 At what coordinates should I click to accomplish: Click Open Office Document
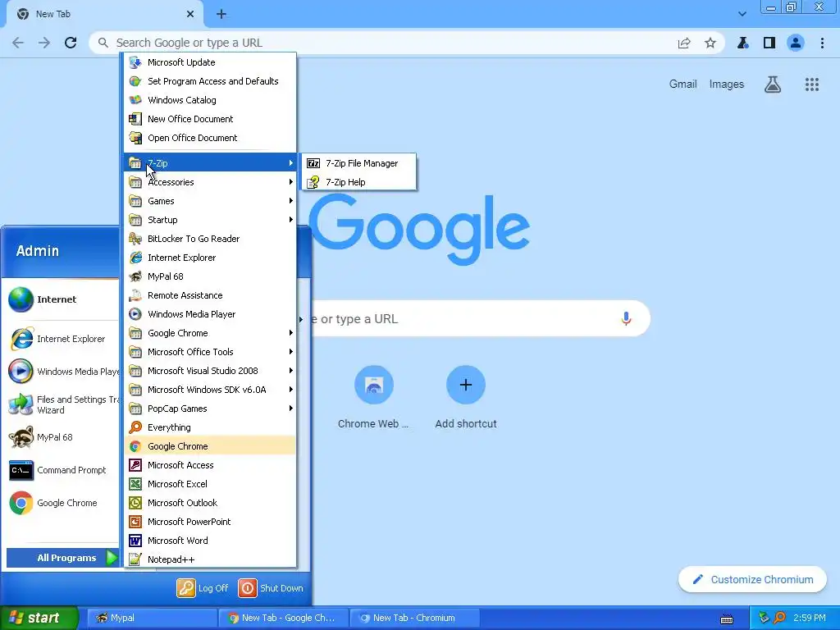[x=210, y=138]
